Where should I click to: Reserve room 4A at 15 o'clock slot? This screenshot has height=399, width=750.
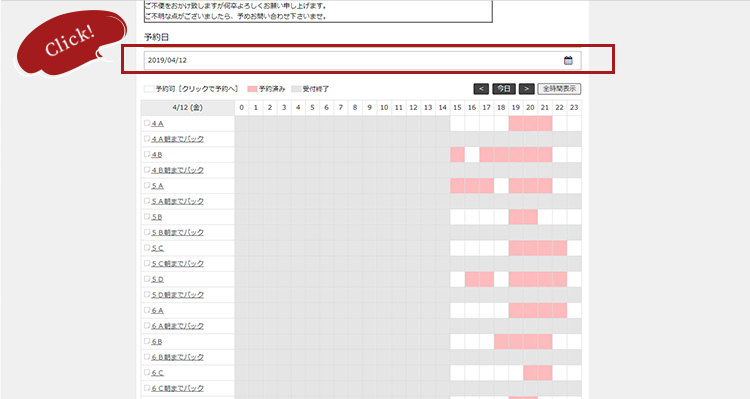click(x=457, y=123)
